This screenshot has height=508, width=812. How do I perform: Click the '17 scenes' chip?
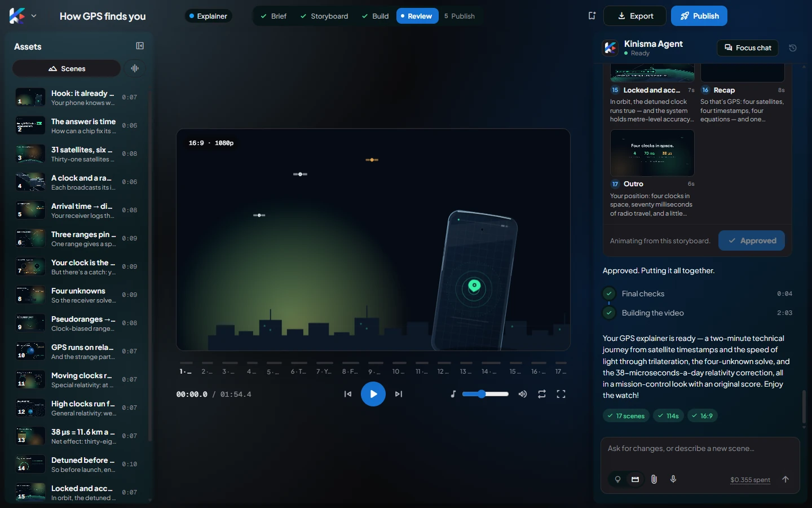(626, 416)
